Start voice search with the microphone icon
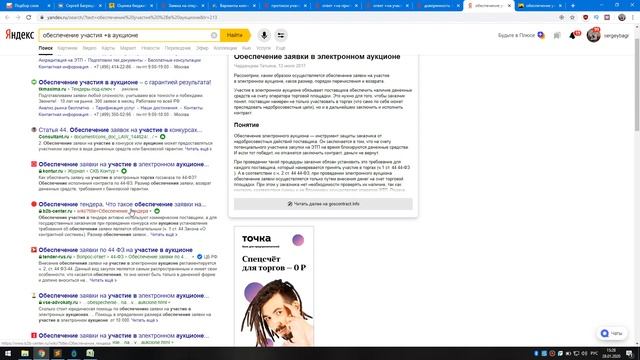This screenshot has width=640, height=360. 264,36
